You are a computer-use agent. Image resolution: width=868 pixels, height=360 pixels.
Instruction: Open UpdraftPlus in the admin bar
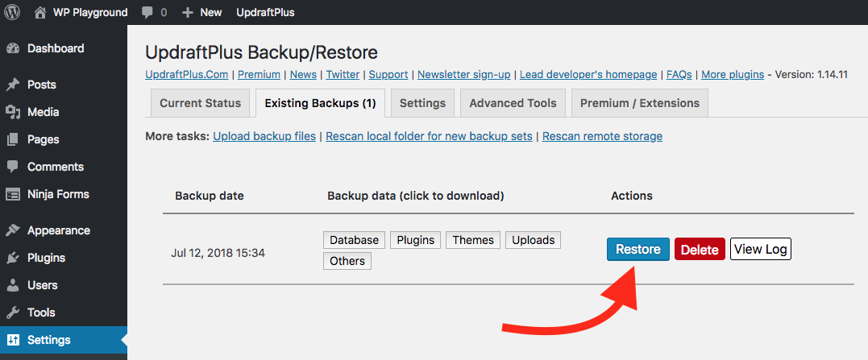click(x=265, y=13)
